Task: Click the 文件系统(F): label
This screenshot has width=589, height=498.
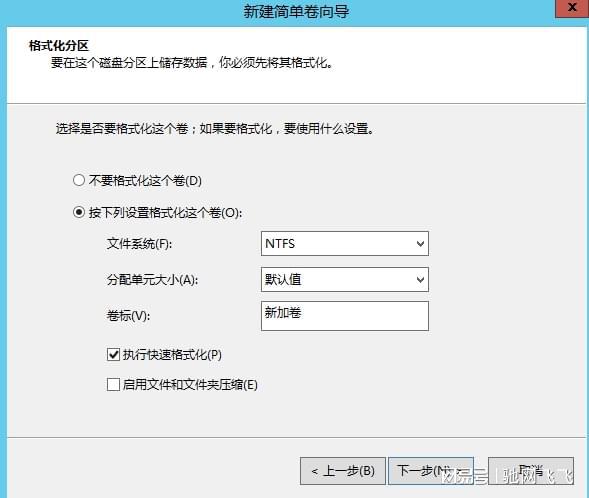Action: pyautogui.click(x=139, y=244)
